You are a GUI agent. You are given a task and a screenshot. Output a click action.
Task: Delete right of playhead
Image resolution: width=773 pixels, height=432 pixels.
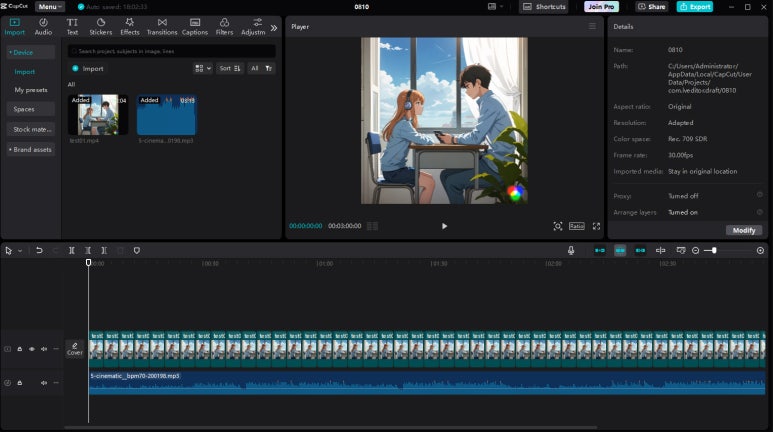coord(104,251)
